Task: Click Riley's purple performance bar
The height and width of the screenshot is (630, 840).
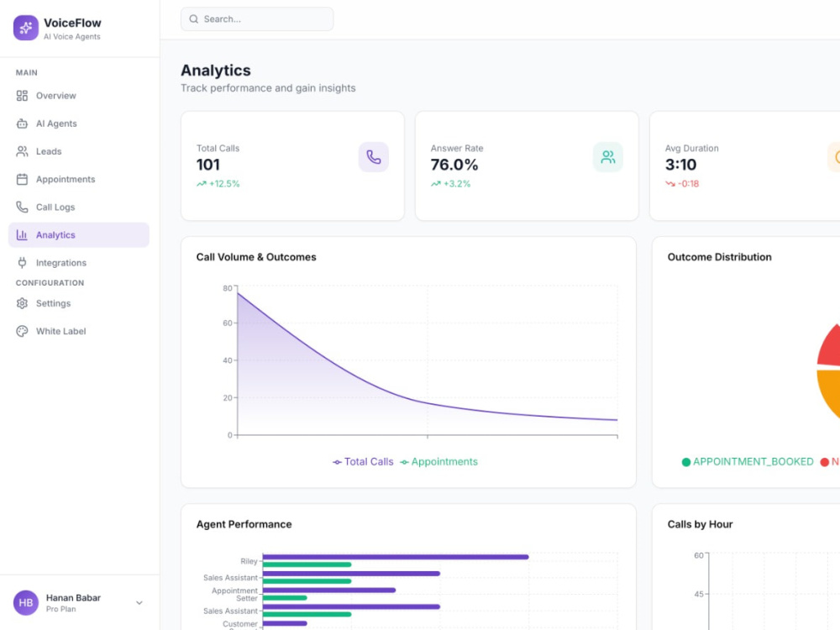Action: [396, 557]
